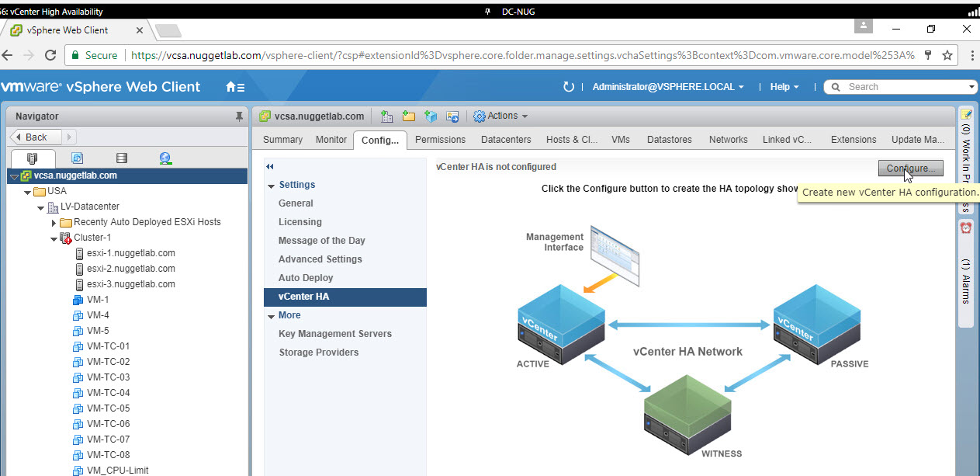
Task: Click into the Search field
Action: click(904, 87)
